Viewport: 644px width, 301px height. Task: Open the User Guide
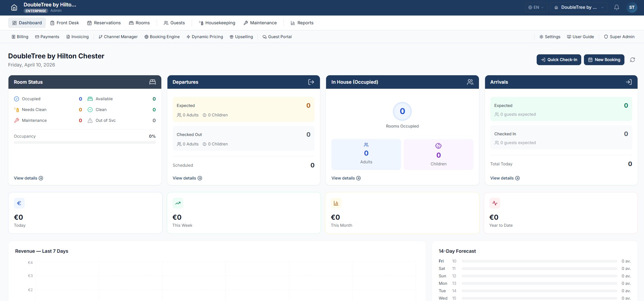[x=581, y=37]
